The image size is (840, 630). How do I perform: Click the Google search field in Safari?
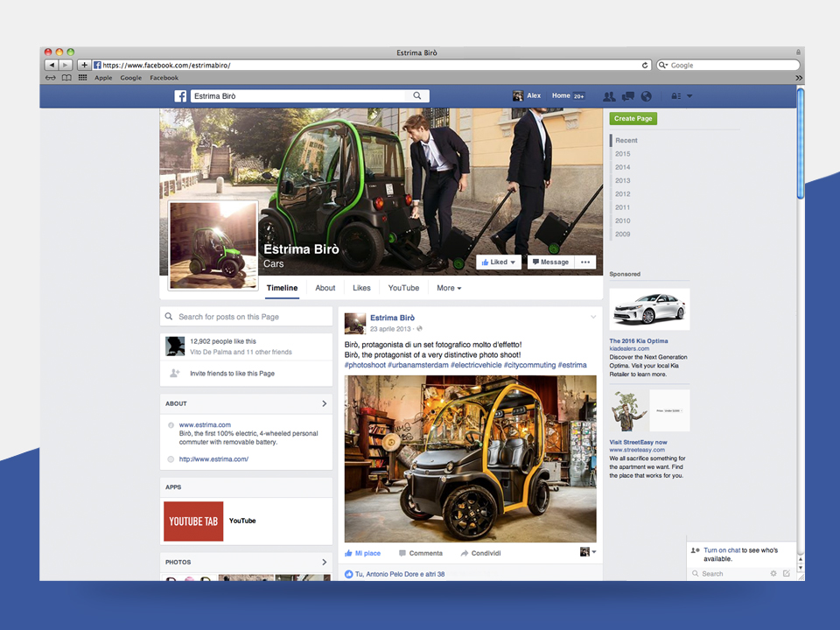pyautogui.click(x=728, y=66)
